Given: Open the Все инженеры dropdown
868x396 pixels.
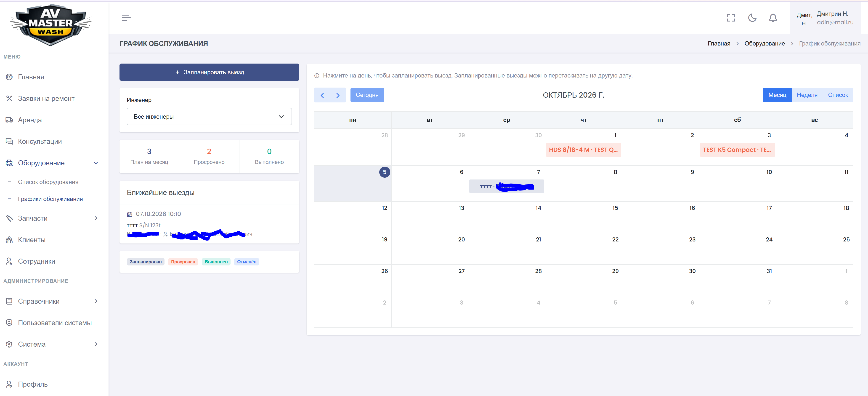Looking at the screenshot, I should tap(209, 117).
